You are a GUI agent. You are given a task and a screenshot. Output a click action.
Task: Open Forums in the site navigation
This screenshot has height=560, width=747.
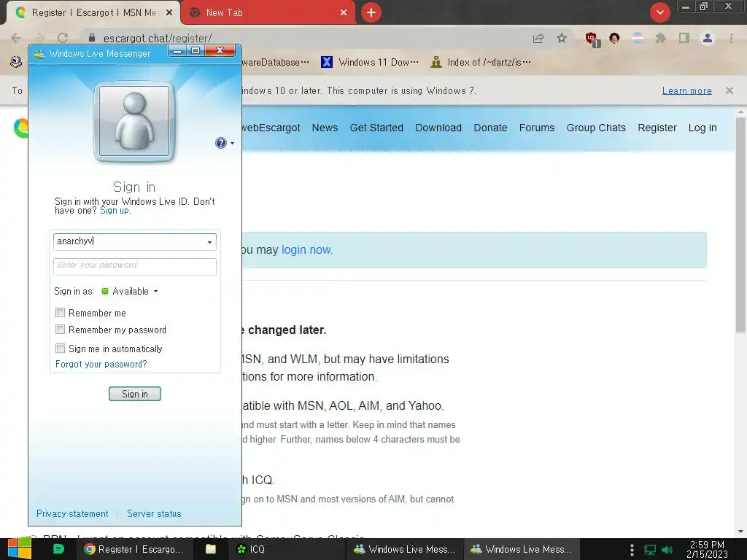pos(537,128)
